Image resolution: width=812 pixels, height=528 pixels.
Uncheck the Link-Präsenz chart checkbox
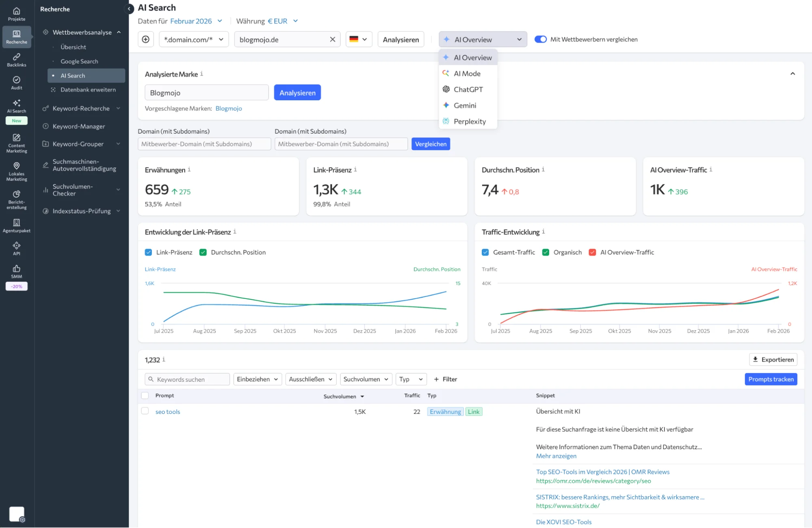pos(148,252)
